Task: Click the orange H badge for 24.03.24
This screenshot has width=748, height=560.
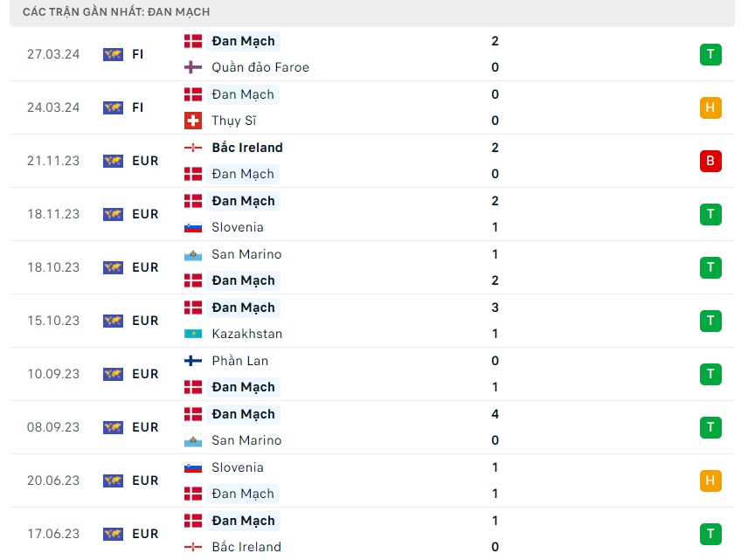Action: point(710,107)
